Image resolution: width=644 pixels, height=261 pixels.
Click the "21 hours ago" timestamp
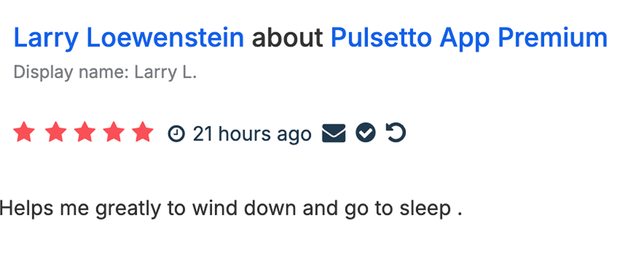252,134
